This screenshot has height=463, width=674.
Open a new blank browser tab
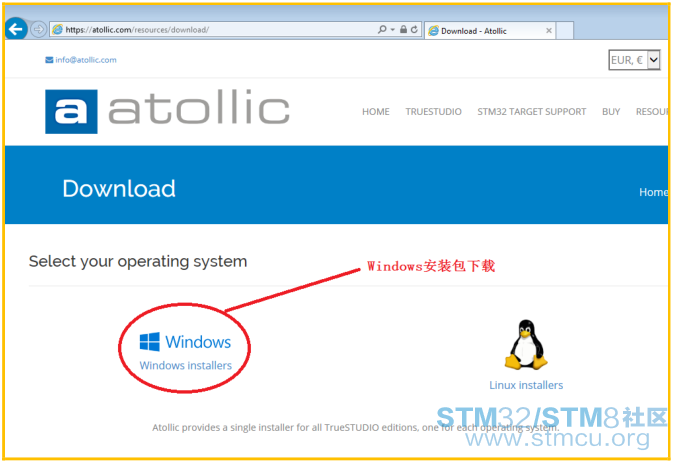click(564, 31)
